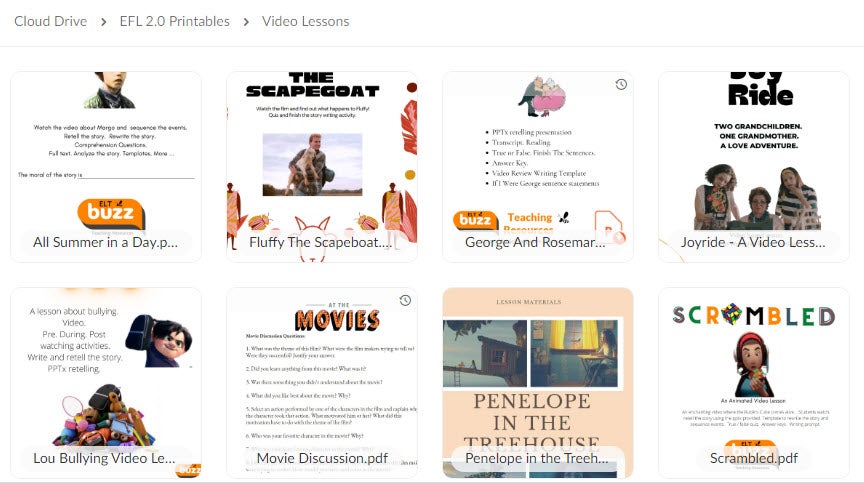The width and height of the screenshot is (864, 483).
Task: Open All Summer in a Day thumbnail
Action: (106, 166)
